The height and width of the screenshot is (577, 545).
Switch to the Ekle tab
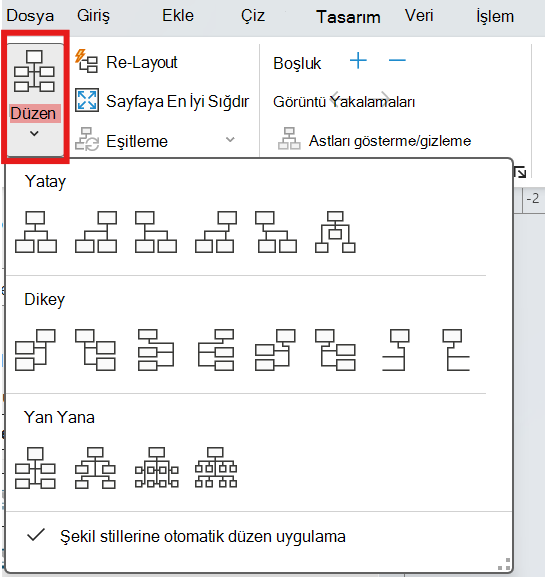click(x=178, y=16)
